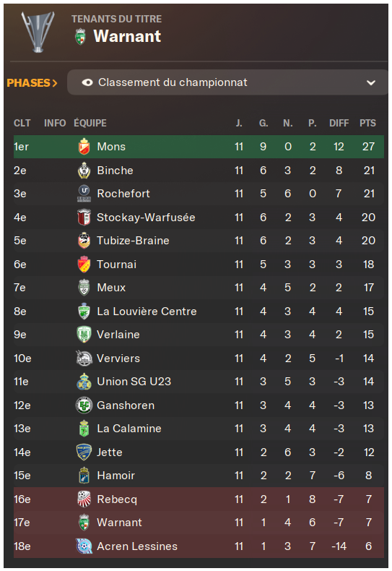392x571 pixels.
Task: Sort table by PTS column header
Action: (367, 123)
